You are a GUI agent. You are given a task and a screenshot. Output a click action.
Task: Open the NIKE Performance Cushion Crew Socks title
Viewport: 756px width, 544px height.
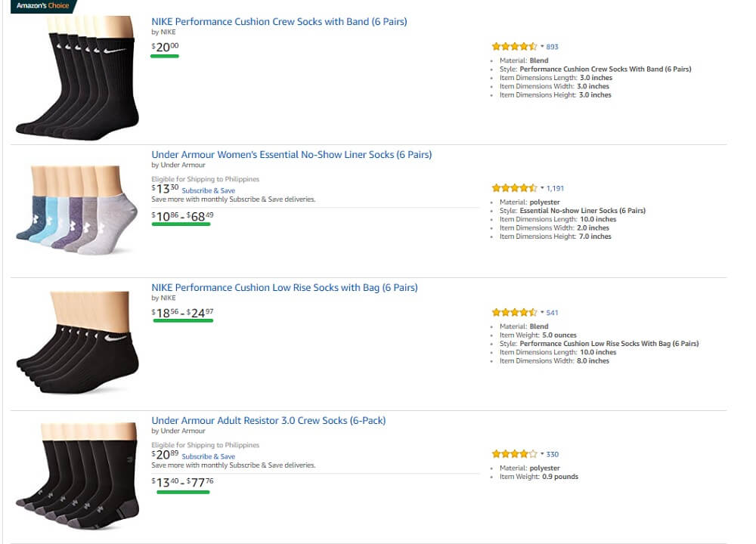coord(279,22)
